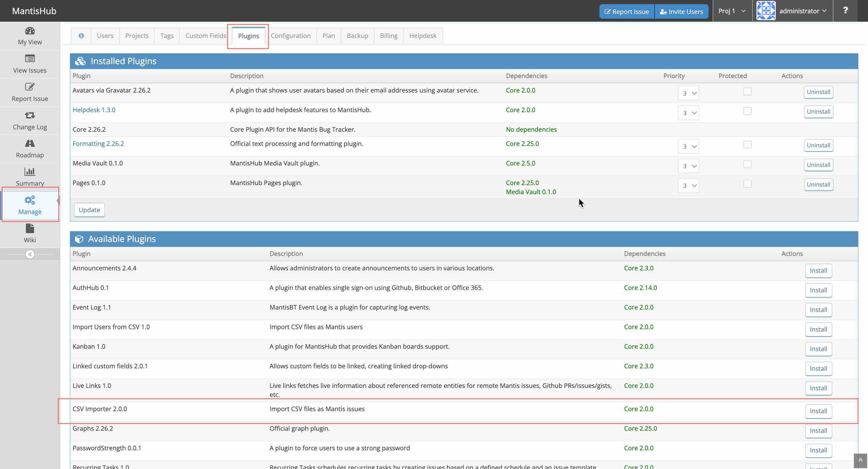Open the Summary chart icon
The width and height of the screenshot is (868, 469).
click(x=30, y=172)
